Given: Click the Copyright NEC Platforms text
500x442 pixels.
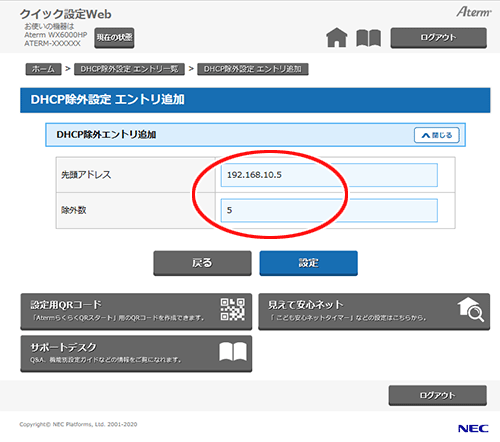Looking at the screenshot, I should click(78, 424).
